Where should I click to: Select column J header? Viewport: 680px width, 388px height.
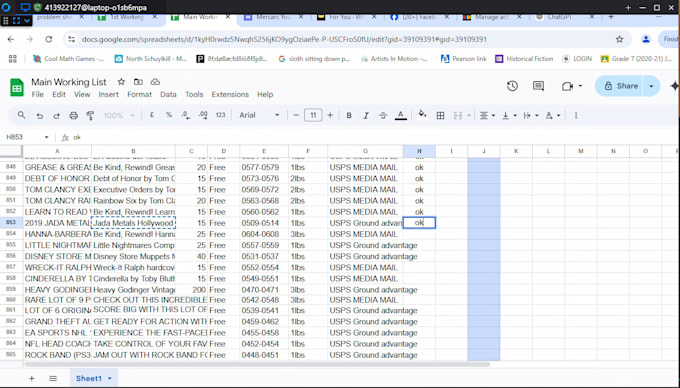(x=484, y=151)
